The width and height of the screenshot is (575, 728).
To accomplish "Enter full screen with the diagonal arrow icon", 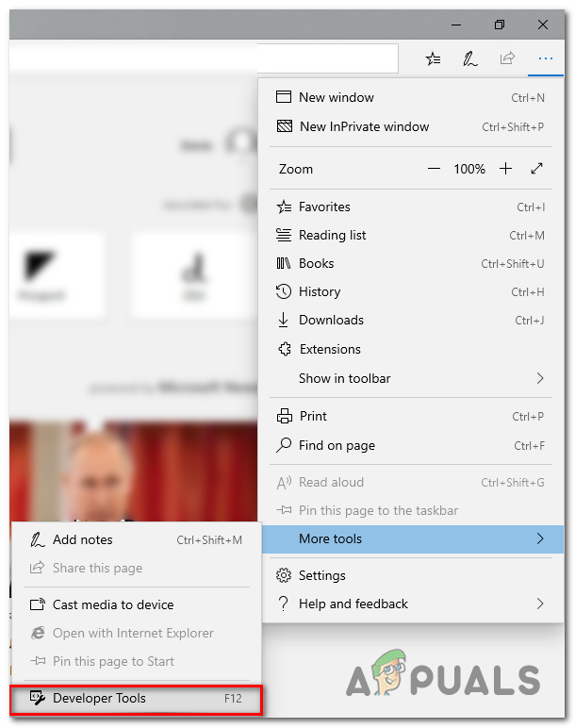I will pyautogui.click(x=536, y=169).
